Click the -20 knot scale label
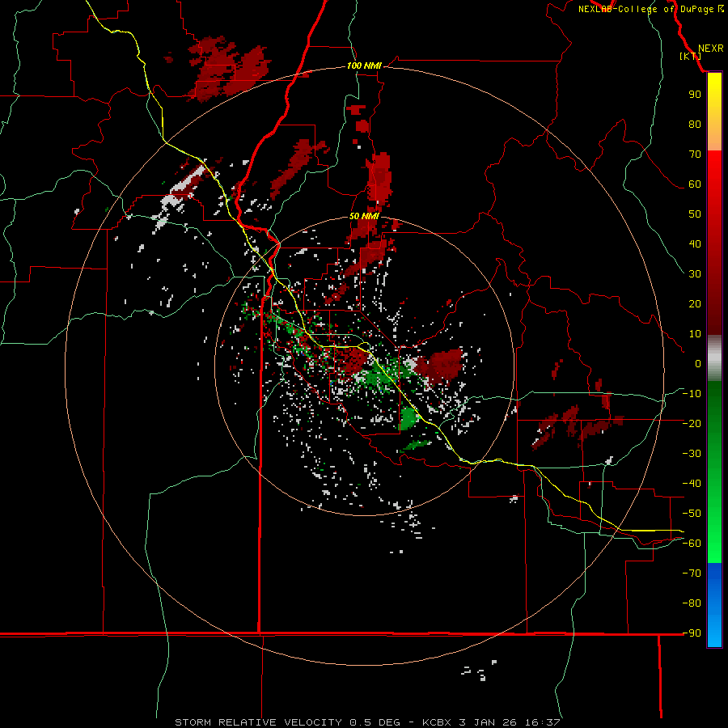Image resolution: width=728 pixels, height=728 pixels. point(692,423)
